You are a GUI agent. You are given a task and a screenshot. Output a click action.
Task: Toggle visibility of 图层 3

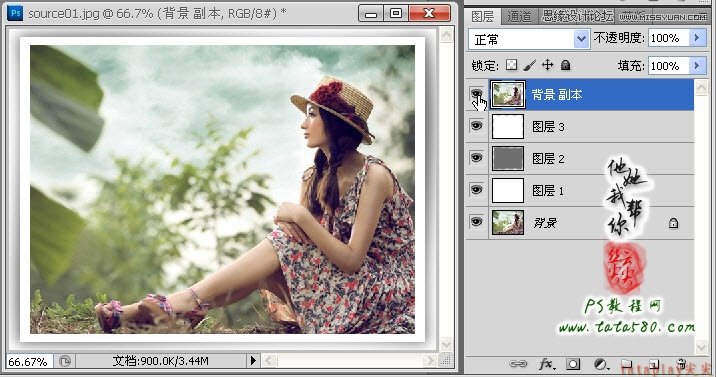476,126
